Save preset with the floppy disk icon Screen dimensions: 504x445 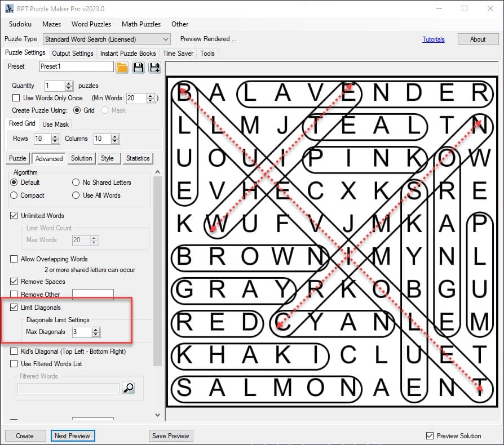pyautogui.click(x=138, y=68)
